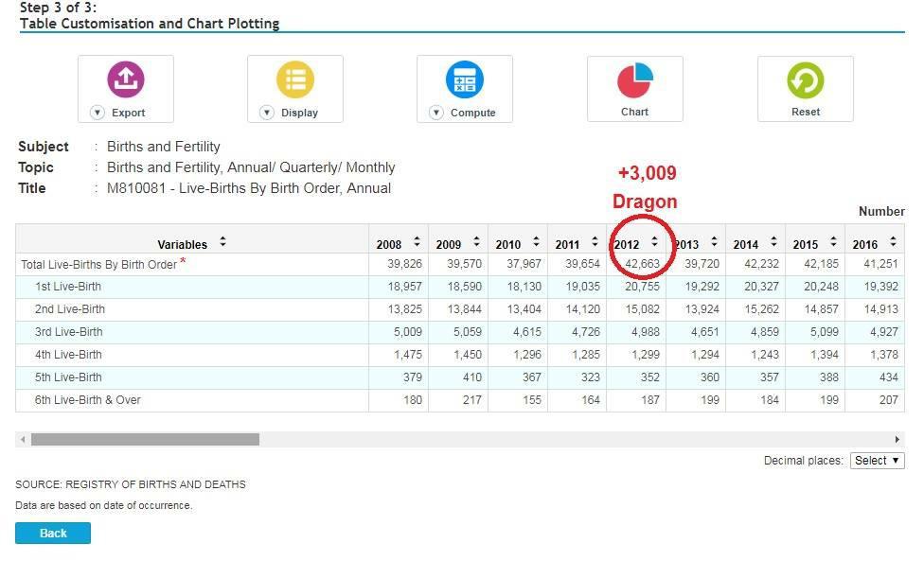Click the horizontal scrollbar thumb
The height and width of the screenshot is (561, 924).
(x=145, y=439)
